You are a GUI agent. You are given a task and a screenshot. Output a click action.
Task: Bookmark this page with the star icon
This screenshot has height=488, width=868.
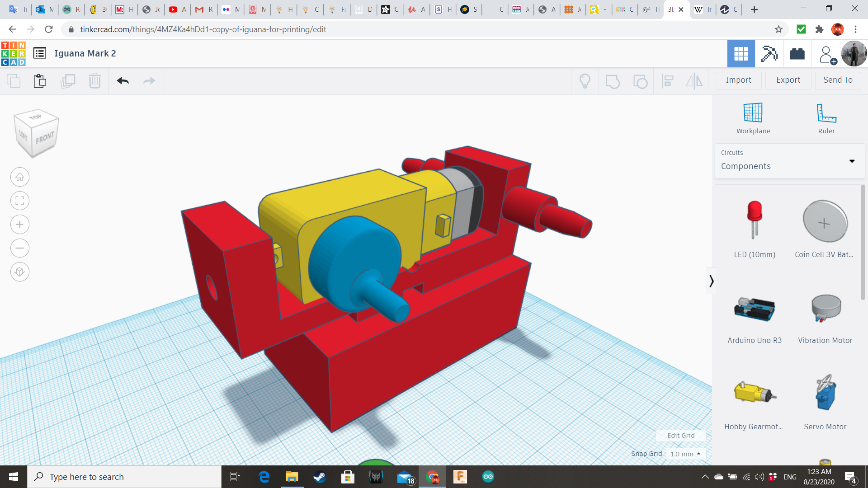point(778,29)
